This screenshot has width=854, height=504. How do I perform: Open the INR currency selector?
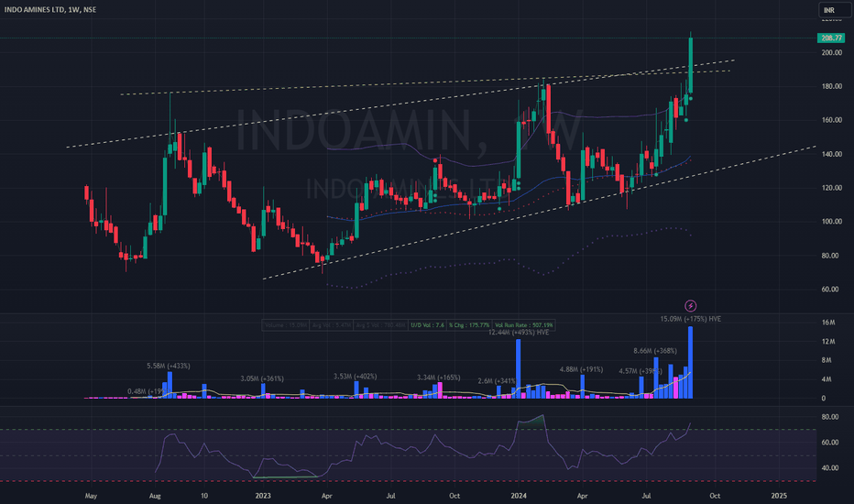point(835,10)
